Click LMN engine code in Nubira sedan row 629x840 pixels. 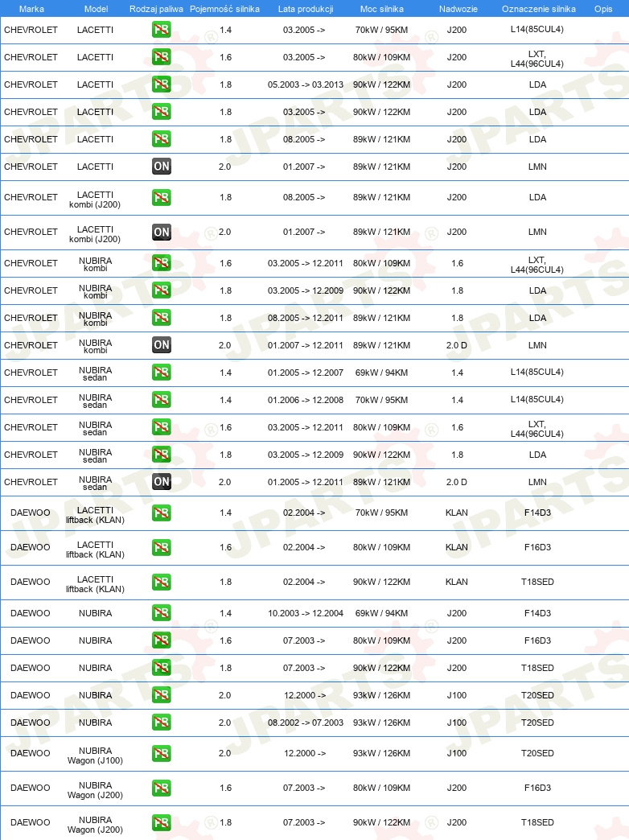coord(537,482)
